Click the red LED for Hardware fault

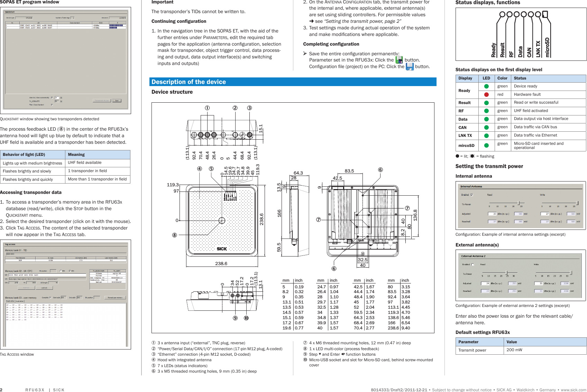(486, 94)
